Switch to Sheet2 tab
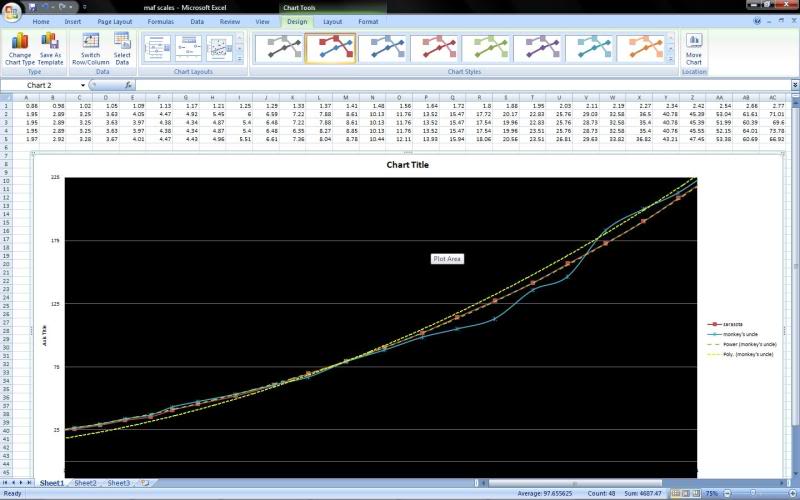The image size is (800, 500). coord(85,483)
